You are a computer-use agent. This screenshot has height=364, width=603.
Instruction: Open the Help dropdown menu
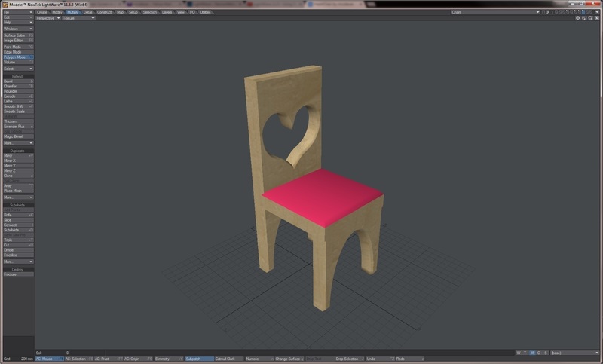click(18, 23)
